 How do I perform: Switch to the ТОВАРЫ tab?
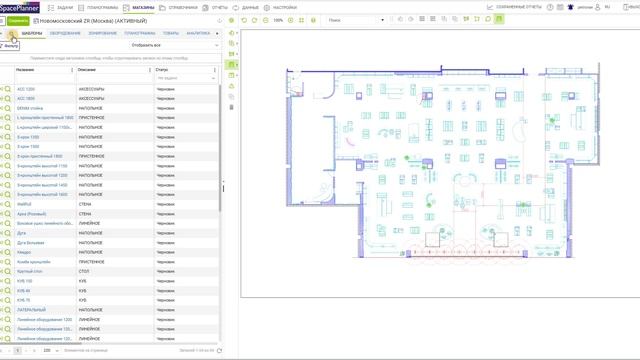tap(171, 33)
